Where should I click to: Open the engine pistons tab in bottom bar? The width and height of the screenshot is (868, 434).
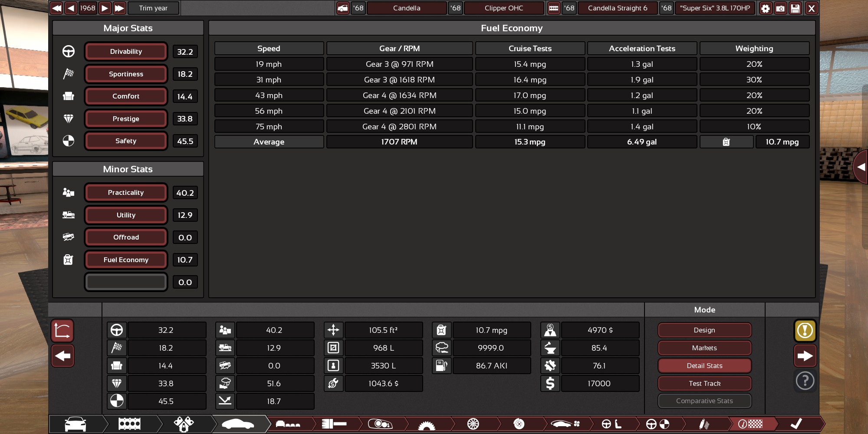pyautogui.click(x=184, y=424)
